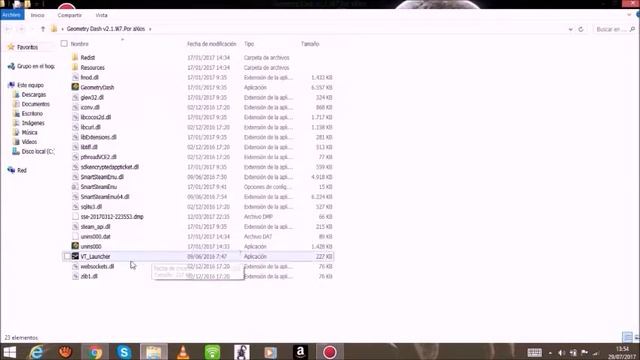Switch to the Inicio ribbon tab
The image size is (640, 360).
pos(37,15)
